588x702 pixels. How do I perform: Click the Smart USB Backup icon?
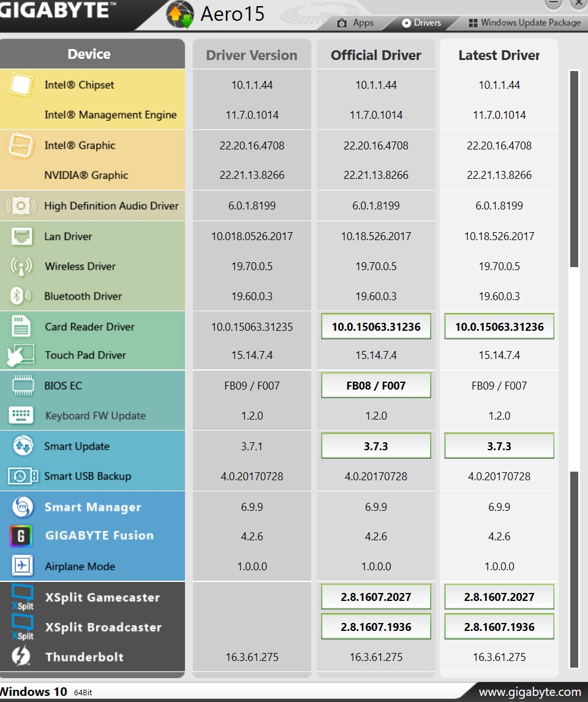pyautogui.click(x=23, y=476)
